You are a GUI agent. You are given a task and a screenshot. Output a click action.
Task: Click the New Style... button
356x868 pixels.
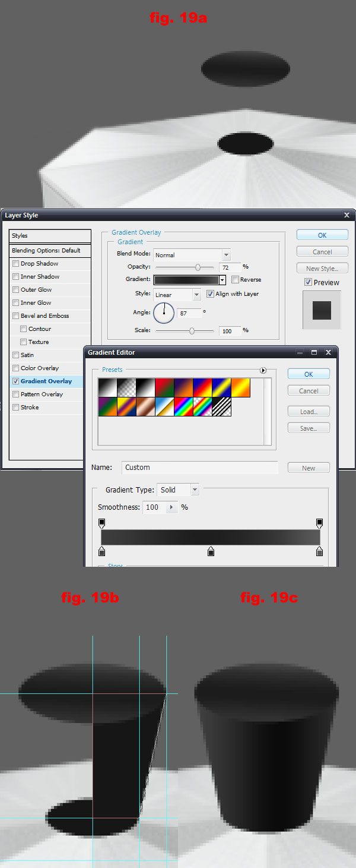click(322, 269)
